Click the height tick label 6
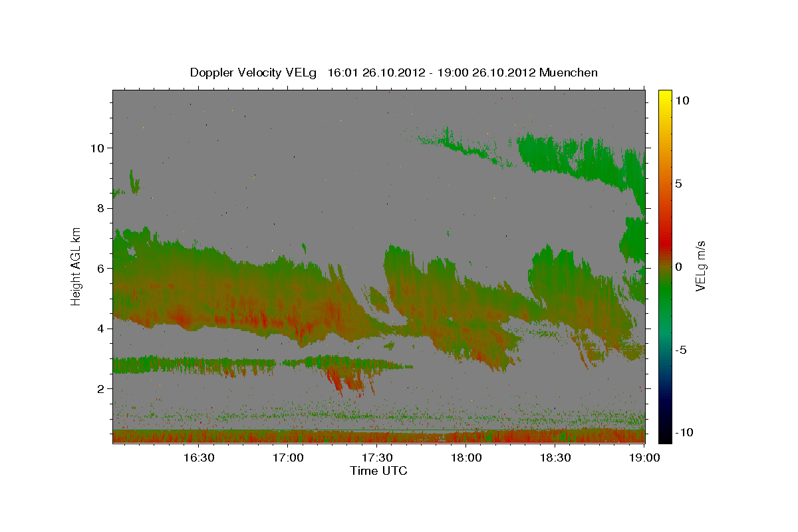Viewport: 798px width, 532px height. [x=100, y=268]
